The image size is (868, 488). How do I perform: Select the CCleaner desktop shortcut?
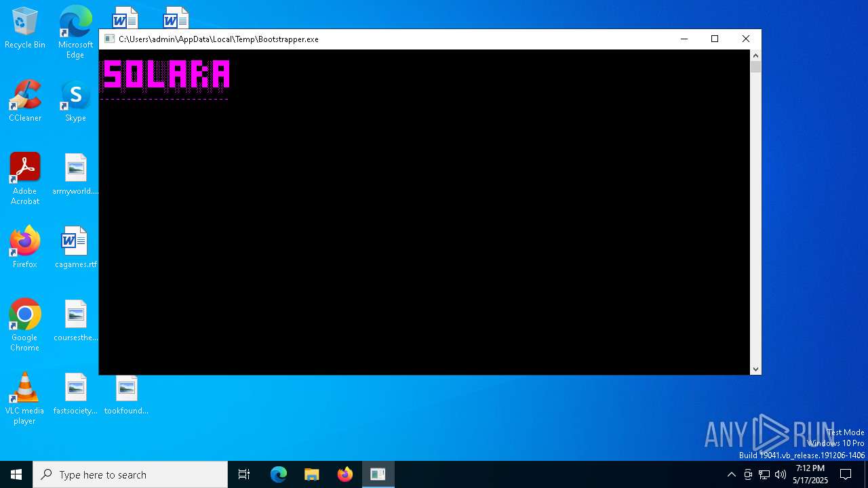click(25, 101)
